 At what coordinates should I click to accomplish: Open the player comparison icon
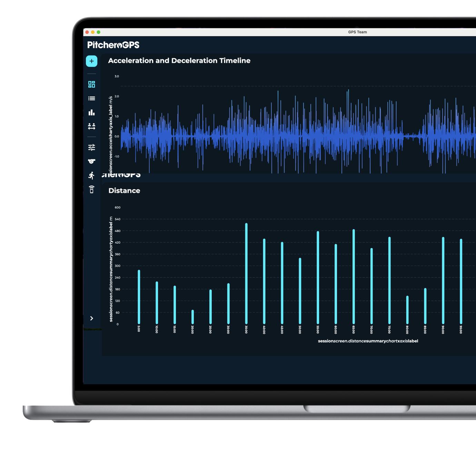(91, 126)
